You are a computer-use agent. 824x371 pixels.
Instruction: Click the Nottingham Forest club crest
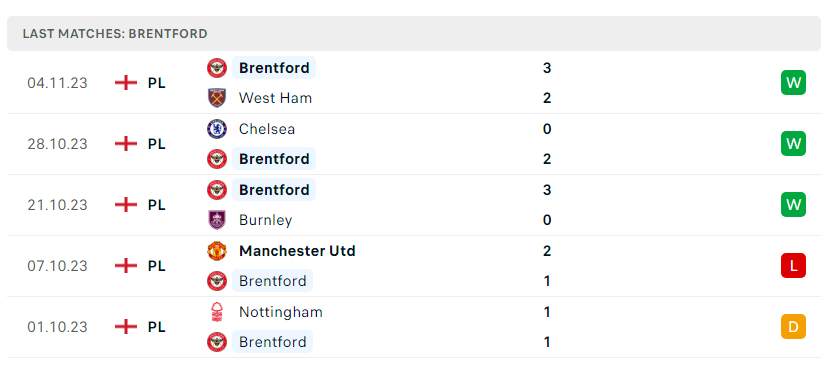[x=217, y=312]
